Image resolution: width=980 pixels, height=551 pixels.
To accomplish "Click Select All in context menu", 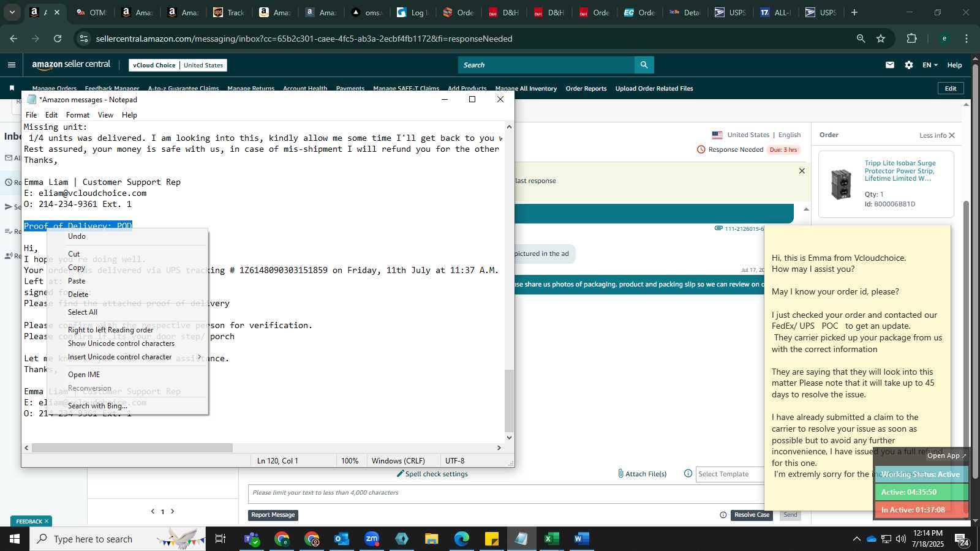I will (x=128, y=312).
